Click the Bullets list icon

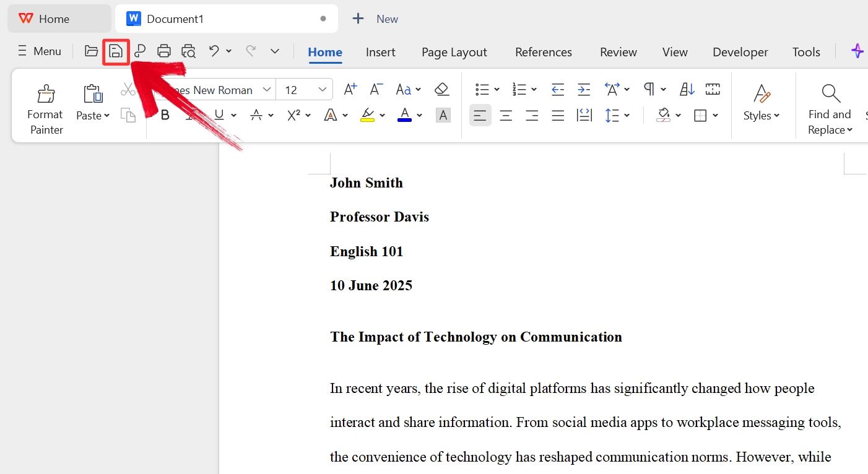pyautogui.click(x=483, y=90)
